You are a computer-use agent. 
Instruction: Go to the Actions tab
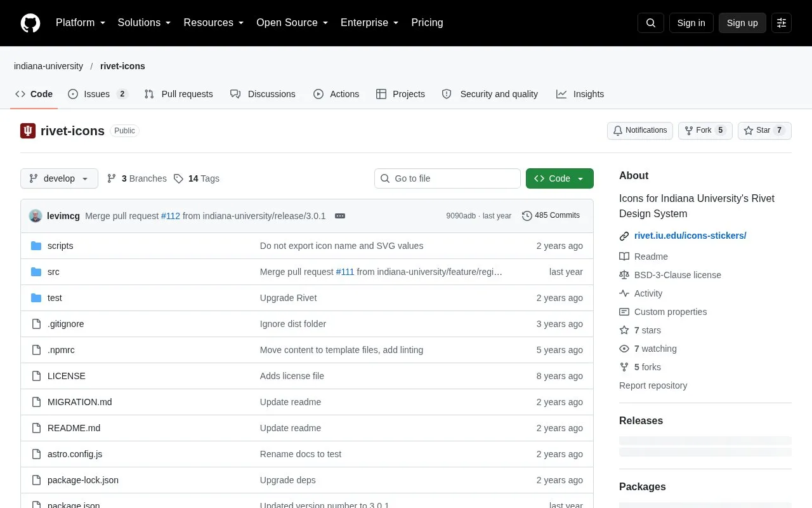click(336, 94)
